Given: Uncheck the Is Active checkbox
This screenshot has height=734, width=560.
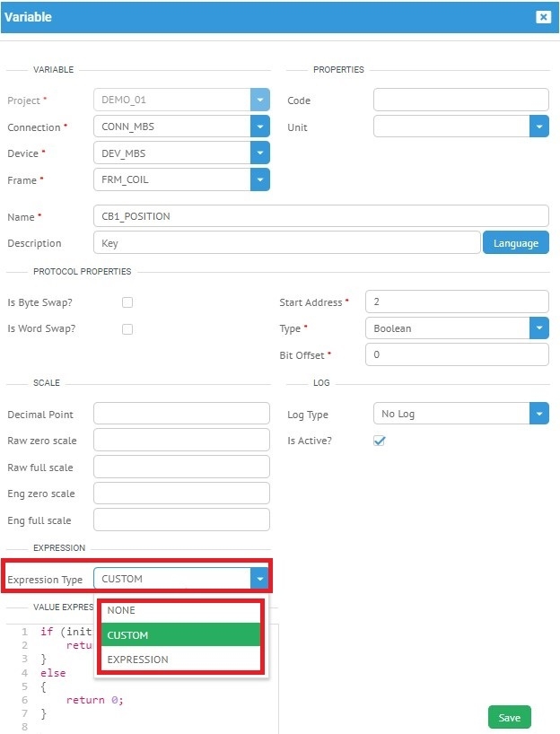Looking at the screenshot, I should coord(379,441).
